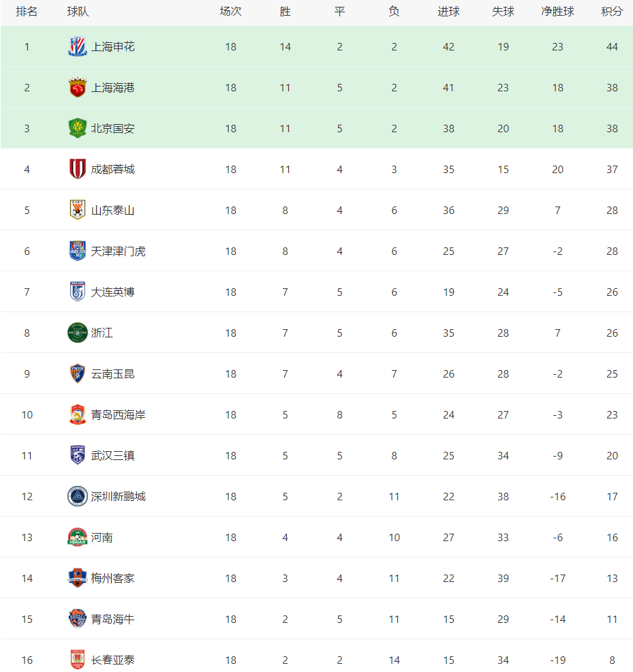Click the 上海海港 red crest icon
The width and height of the screenshot is (633, 672).
point(78,87)
